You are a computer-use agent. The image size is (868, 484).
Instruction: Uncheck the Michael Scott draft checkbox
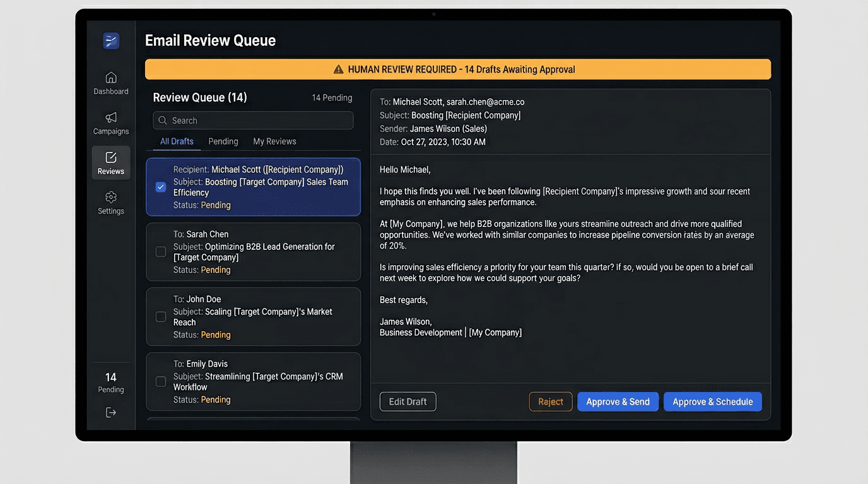pyautogui.click(x=161, y=187)
